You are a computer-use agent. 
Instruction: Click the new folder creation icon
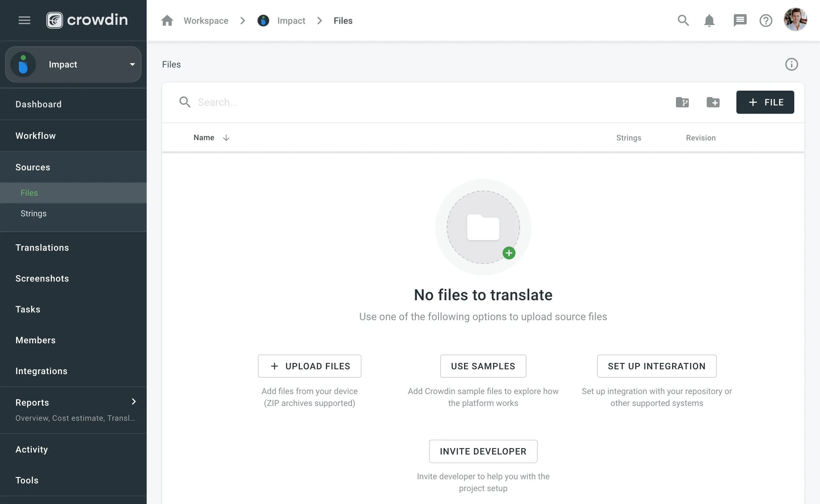715,102
